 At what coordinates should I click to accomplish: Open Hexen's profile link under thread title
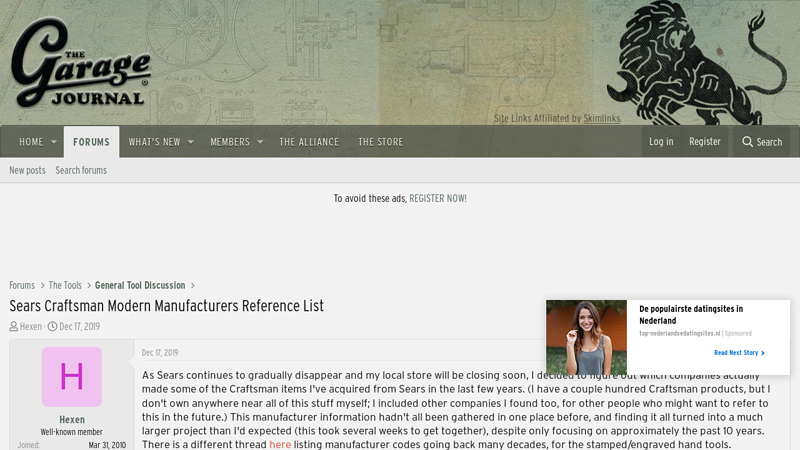[x=31, y=327]
